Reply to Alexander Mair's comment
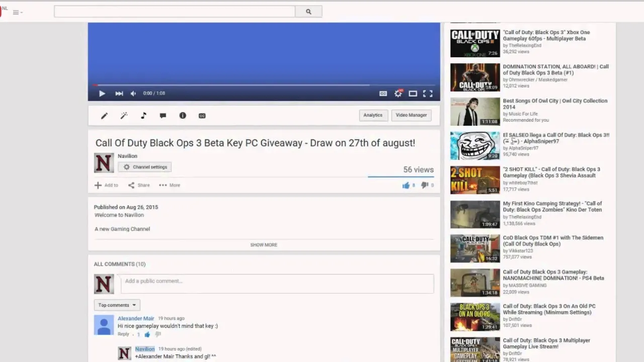Screen dimensions: 644x362 point(123,334)
